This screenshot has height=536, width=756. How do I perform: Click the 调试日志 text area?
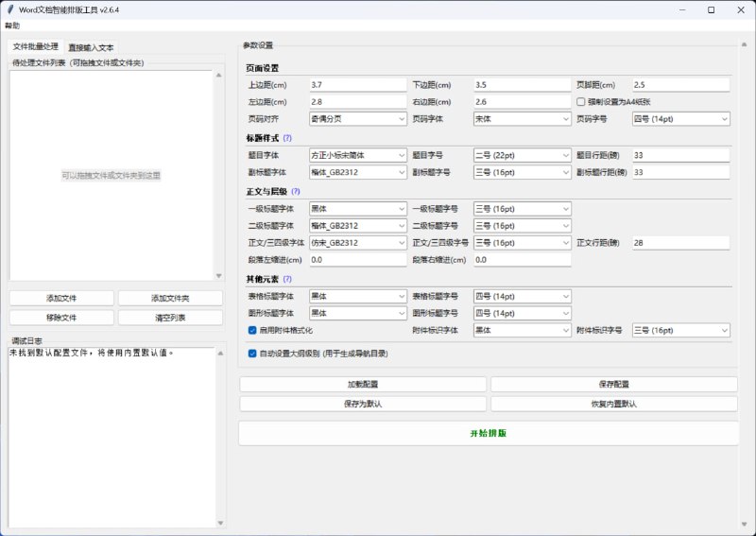pos(112,437)
